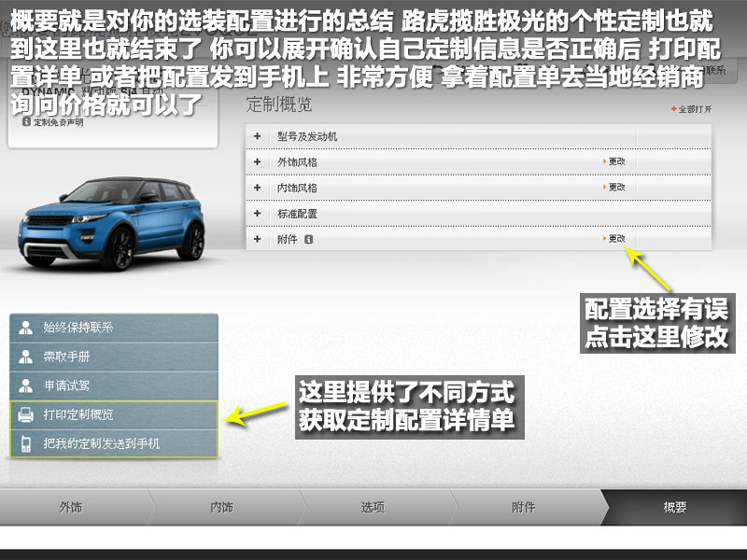Select 始终保持联系 button
747x560 pixels.
tap(114, 328)
